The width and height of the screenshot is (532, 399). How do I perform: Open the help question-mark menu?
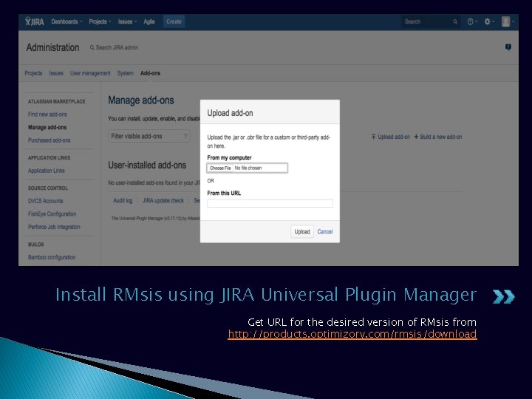tap(472, 21)
